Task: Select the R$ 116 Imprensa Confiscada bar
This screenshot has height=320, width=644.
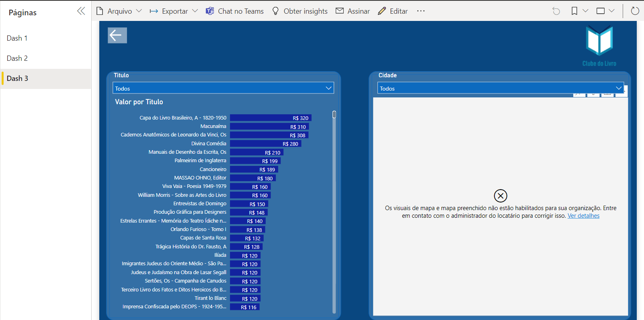Action: [245, 307]
